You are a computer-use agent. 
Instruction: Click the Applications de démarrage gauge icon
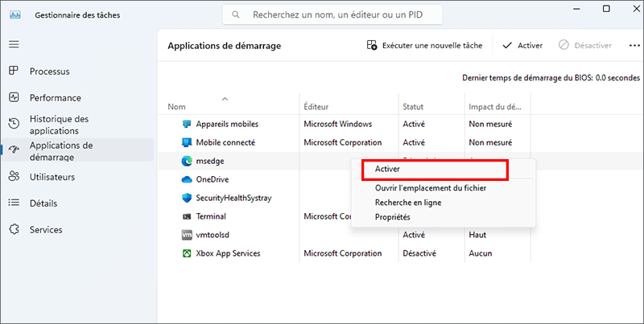[x=14, y=150]
